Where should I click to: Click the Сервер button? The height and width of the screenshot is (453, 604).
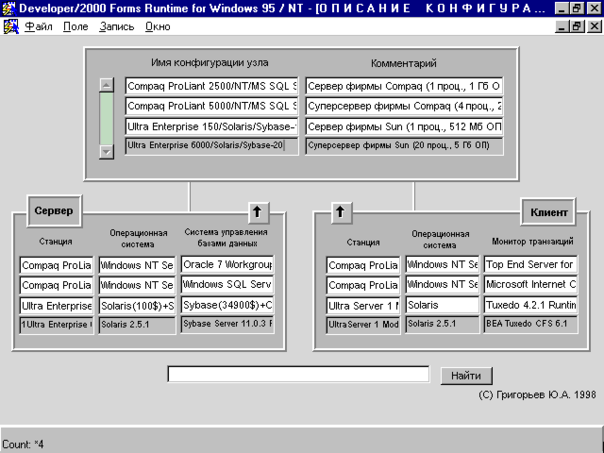pyautogui.click(x=54, y=211)
